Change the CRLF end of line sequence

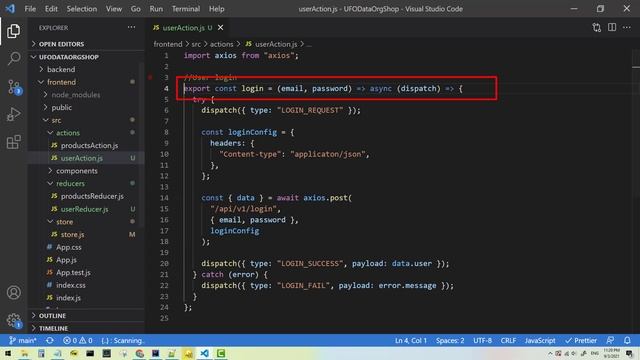[x=508, y=340]
